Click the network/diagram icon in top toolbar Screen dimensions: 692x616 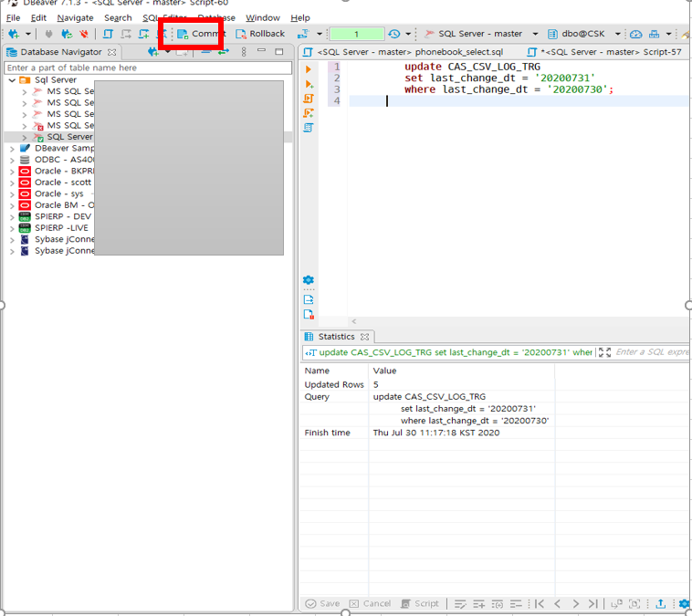[x=654, y=34]
